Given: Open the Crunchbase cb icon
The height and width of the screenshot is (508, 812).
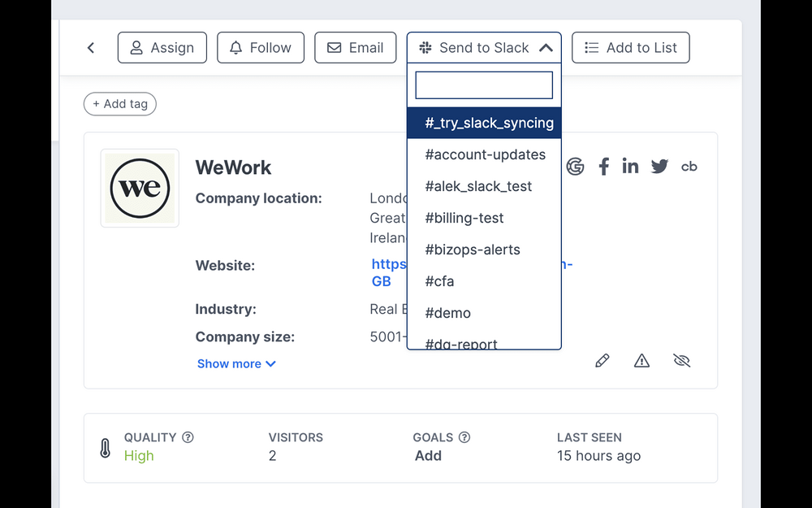Looking at the screenshot, I should point(689,167).
